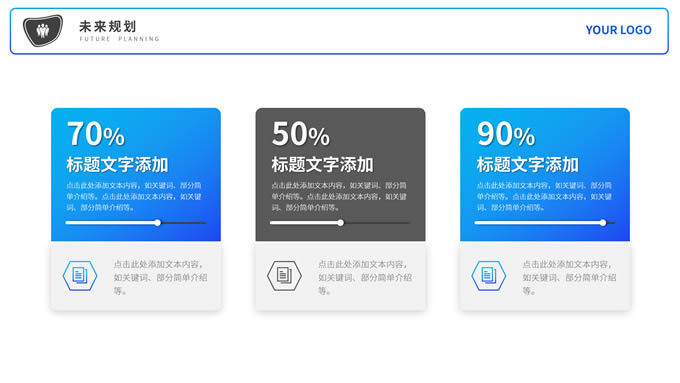Click the YOUR LOGO text

(618, 30)
